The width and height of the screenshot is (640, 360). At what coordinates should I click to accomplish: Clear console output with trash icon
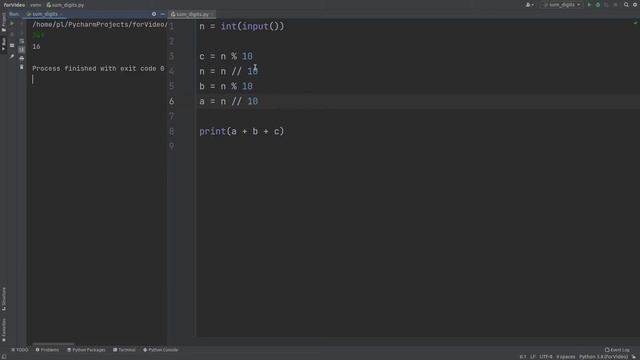[x=22, y=67]
